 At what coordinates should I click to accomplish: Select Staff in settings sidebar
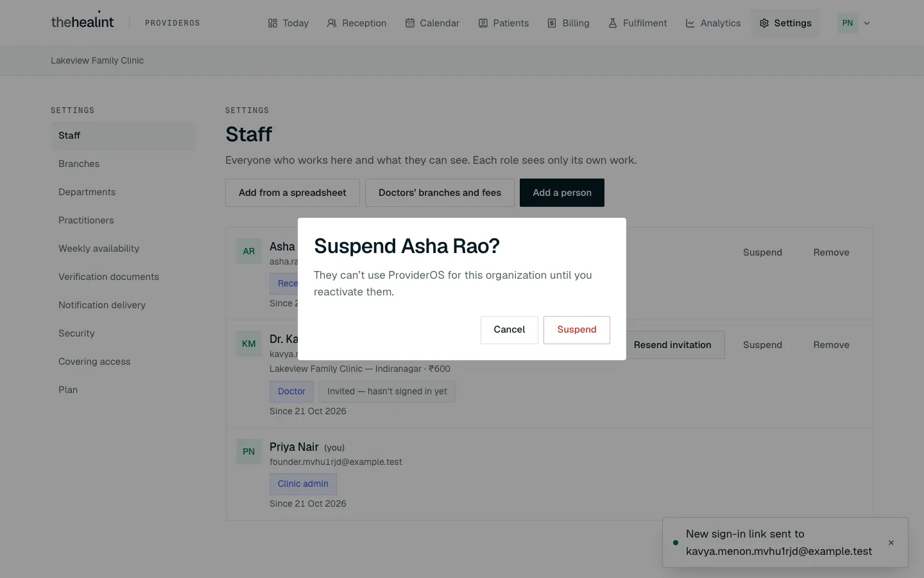point(123,136)
